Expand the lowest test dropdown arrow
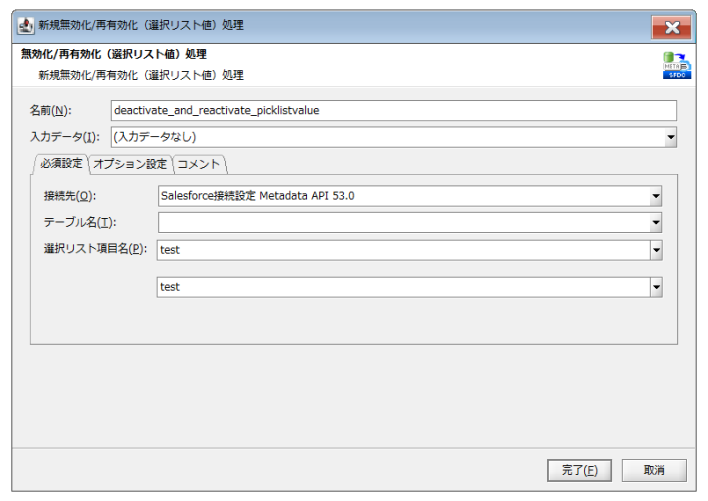Image resolution: width=708 pixels, height=501 pixels. point(656,287)
